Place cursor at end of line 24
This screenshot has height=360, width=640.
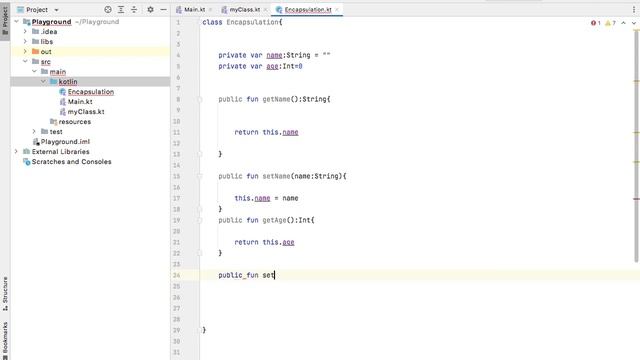click(x=275, y=275)
